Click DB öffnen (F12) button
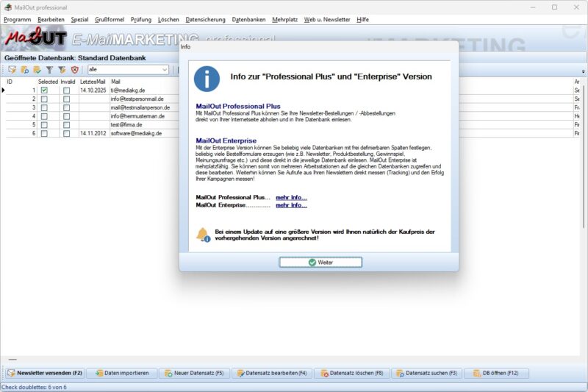Image resolution: width=588 pixels, height=392 pixels. point(497,373)
